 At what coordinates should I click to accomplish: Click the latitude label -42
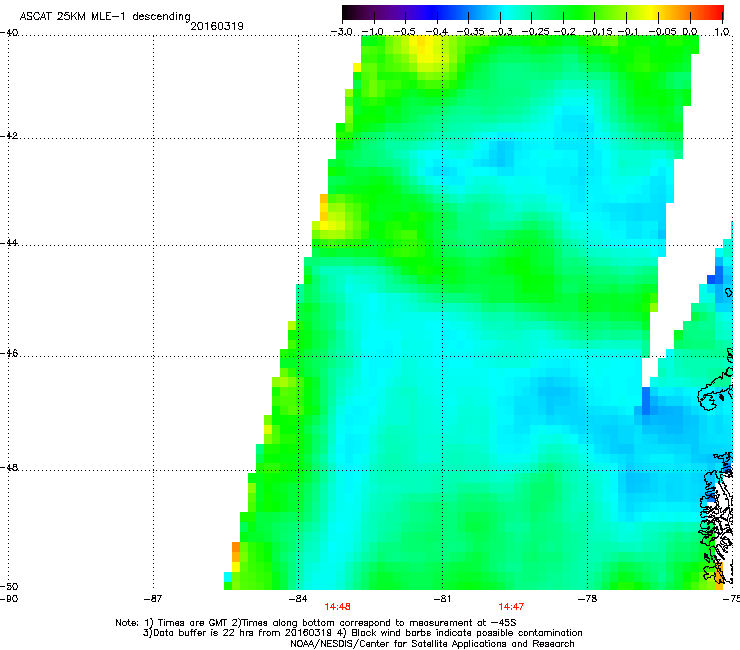9,136
